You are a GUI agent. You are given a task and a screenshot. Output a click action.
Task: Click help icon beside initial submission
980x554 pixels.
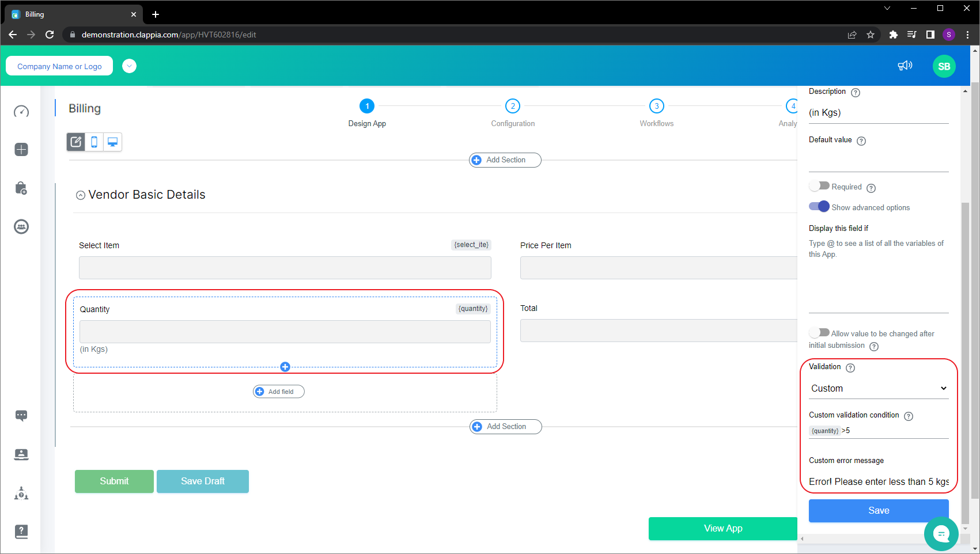click(874, 347)
